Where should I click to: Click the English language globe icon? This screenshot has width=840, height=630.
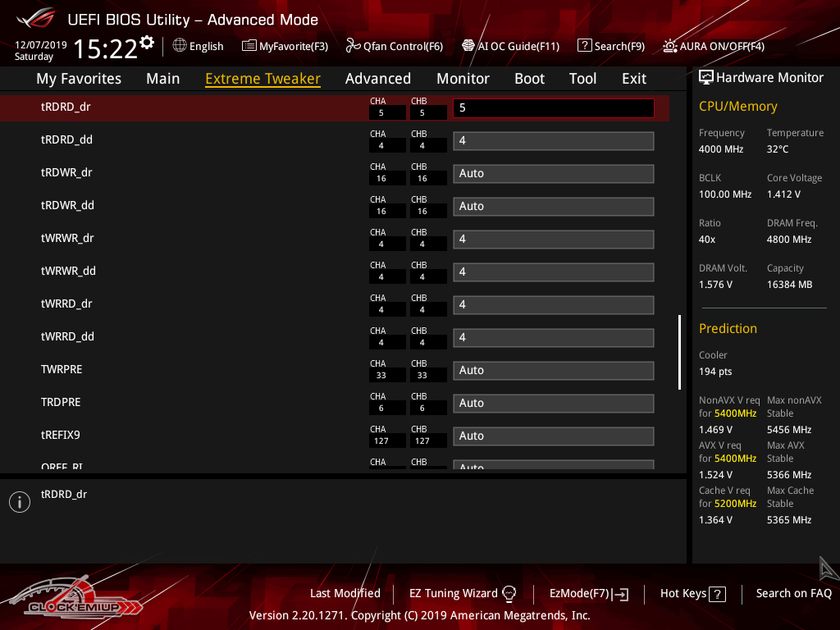coord(180,46)
